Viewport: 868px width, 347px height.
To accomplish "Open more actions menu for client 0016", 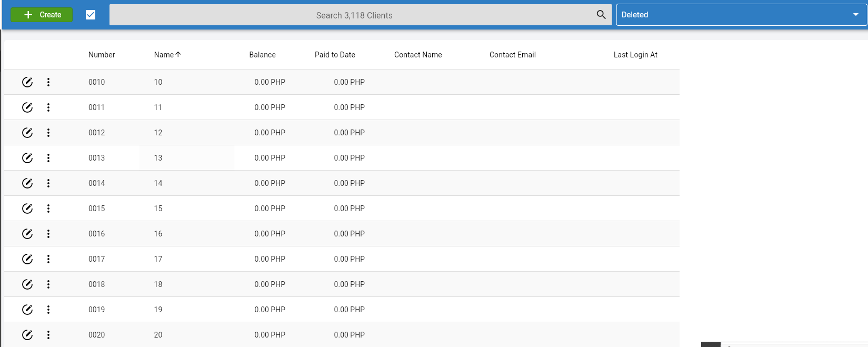I will (x=48, y=234).
